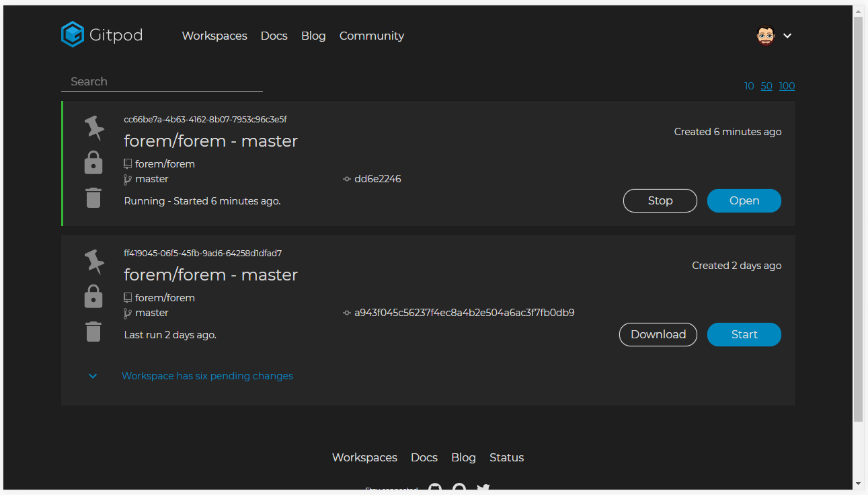Image resolution: width=868 pixels, height=495 pixels.
Task: Open Status link in footer
Action: pos(507,457)
